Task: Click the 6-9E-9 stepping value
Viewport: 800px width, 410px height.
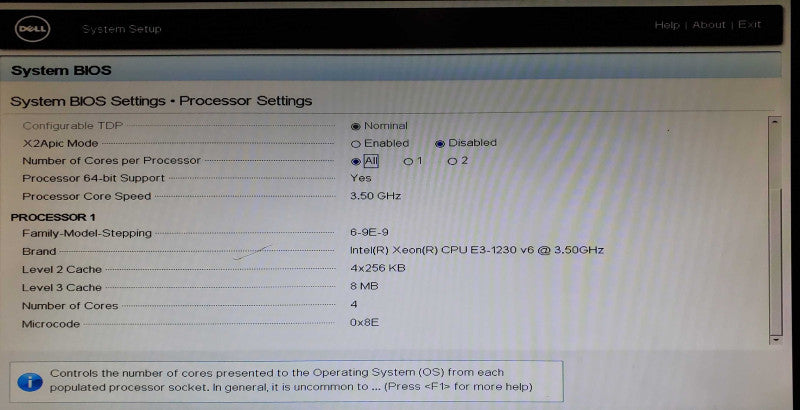Action: [369, 233]
